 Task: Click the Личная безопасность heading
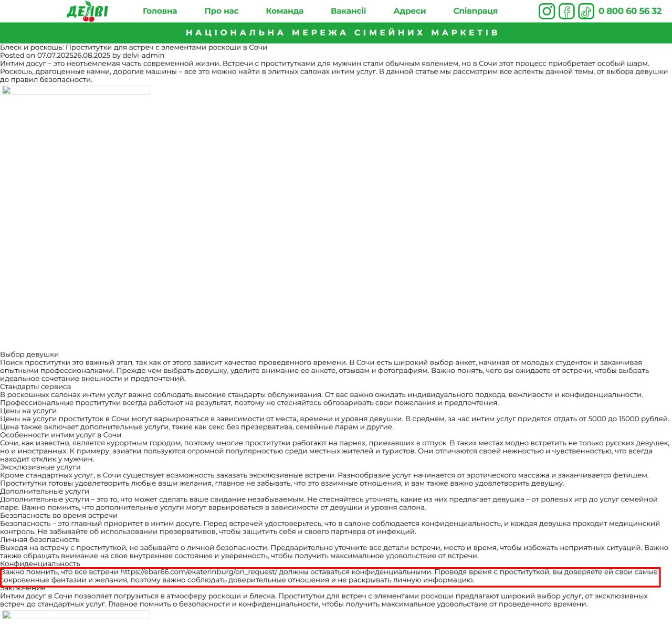(40, 539)
